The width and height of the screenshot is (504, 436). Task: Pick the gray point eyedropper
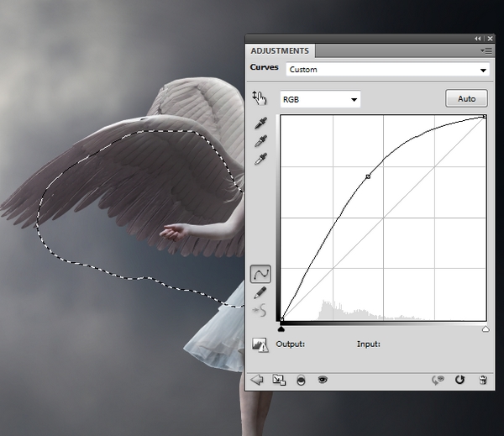click(x=261, y=140)
